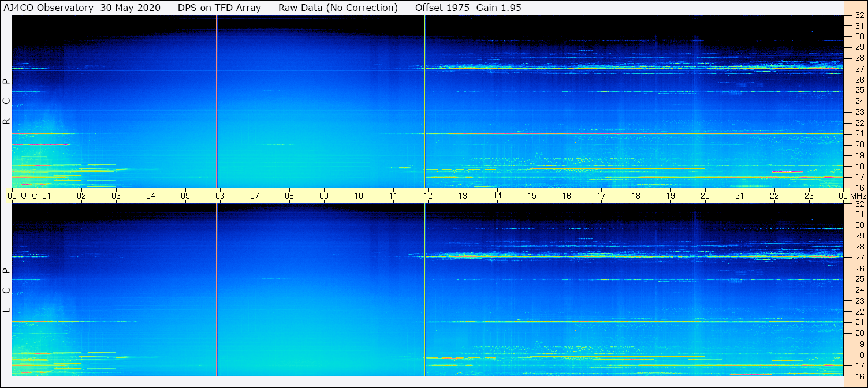Select the 01 hour tick label
This screenshot has height=388, width=868.
(x=47, y=196)
